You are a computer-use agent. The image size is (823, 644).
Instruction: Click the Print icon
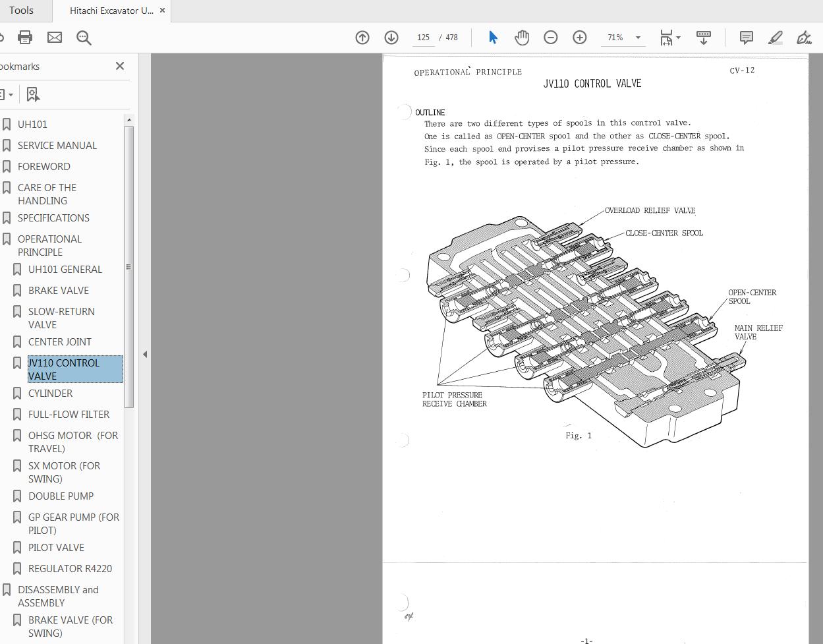[x=25, y=38]
